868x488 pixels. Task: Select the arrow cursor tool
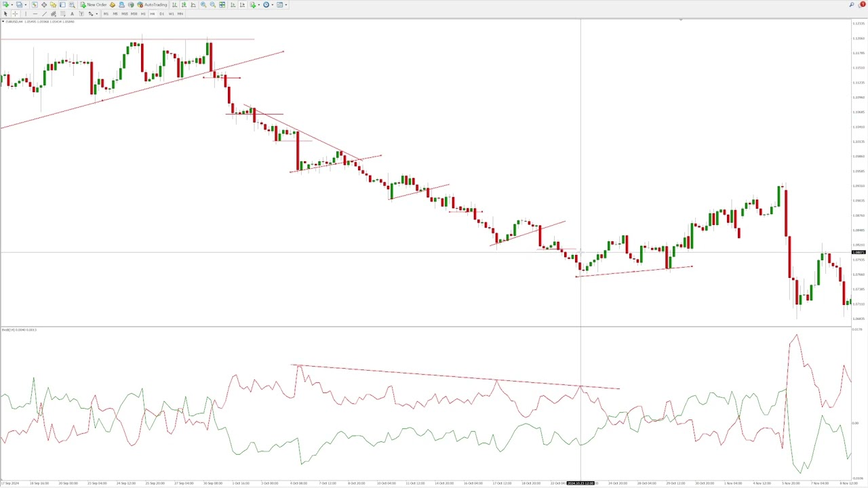(5, 14)
